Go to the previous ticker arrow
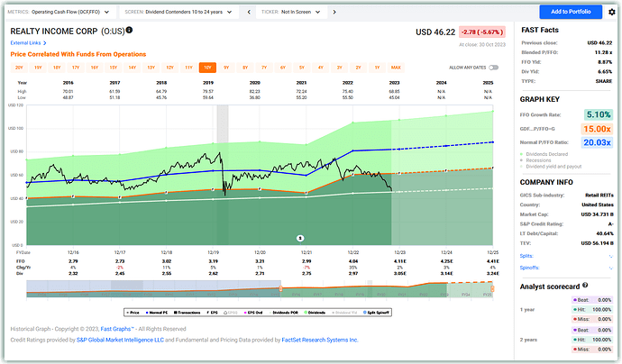This screenshot has height=364, width=622. point(249,12)
